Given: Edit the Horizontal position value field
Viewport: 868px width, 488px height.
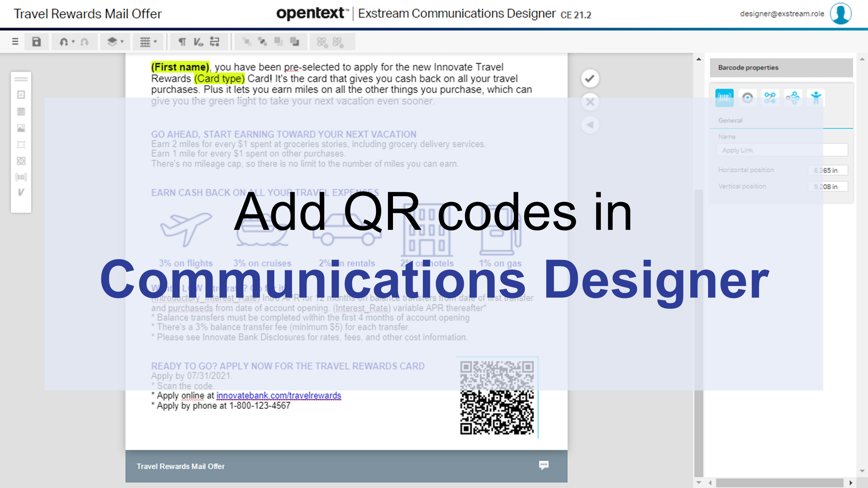Looking at the screenshot, I should [x=828, y=170].
